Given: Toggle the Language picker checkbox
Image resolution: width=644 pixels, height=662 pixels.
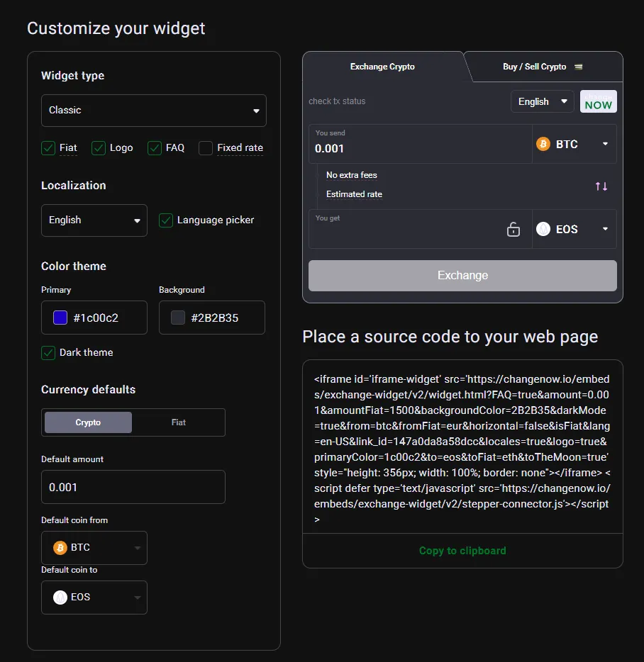Looking at the screenshot, I should [x=166, y=220].
